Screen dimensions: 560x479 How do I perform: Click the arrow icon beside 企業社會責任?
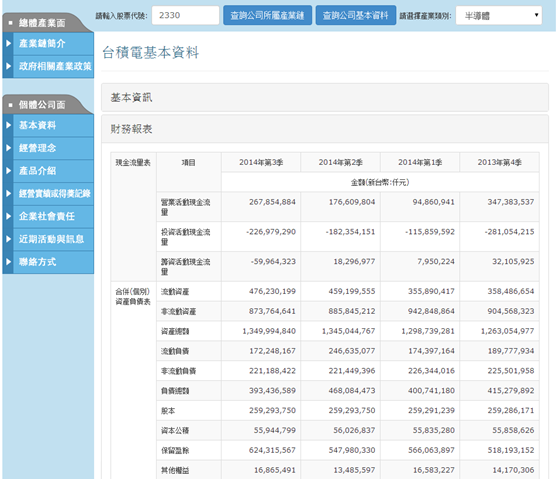(x=9, y=216)
